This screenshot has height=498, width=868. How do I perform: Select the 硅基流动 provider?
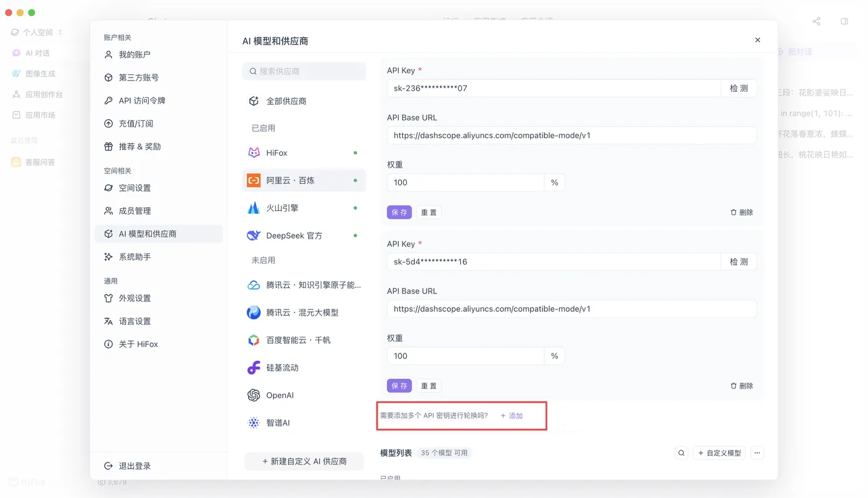304,368
